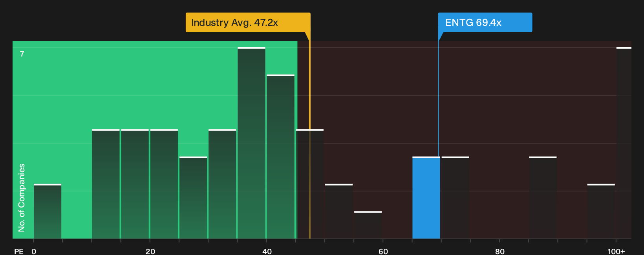Select the shortest bar in the 55–60 PE range
Screen dimensions: 644x255
tap(368, 225)
